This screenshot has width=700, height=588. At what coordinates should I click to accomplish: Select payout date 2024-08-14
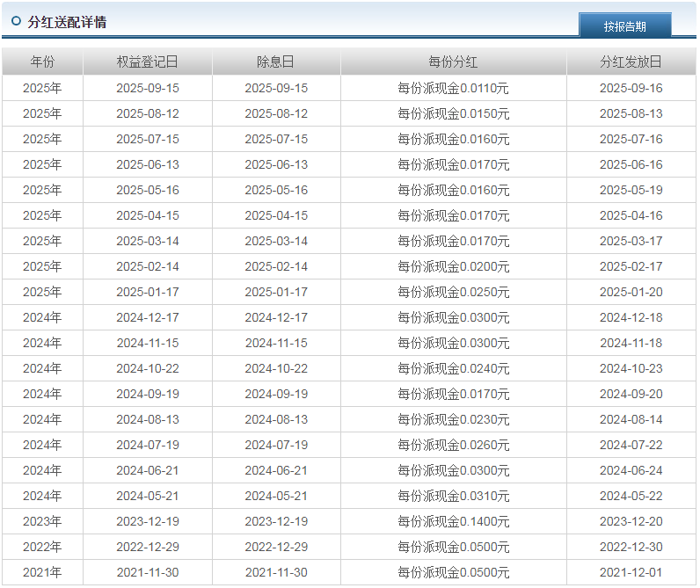point(631,419)
